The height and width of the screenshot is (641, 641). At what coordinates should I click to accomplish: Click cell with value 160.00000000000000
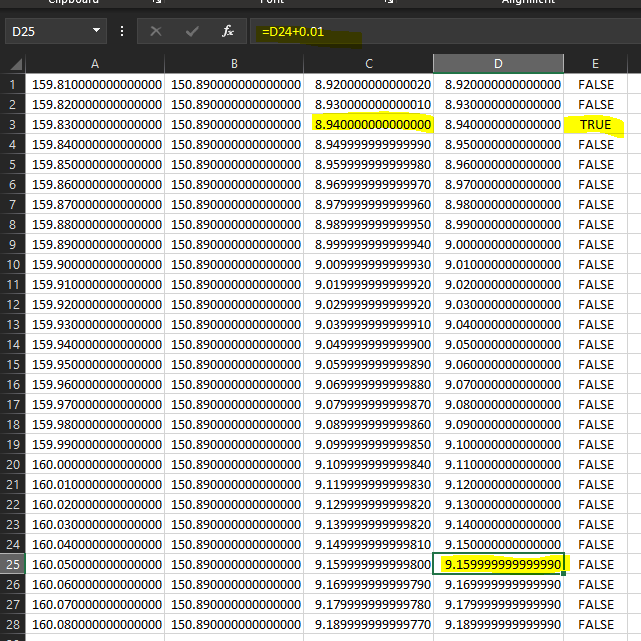[95, 464]
